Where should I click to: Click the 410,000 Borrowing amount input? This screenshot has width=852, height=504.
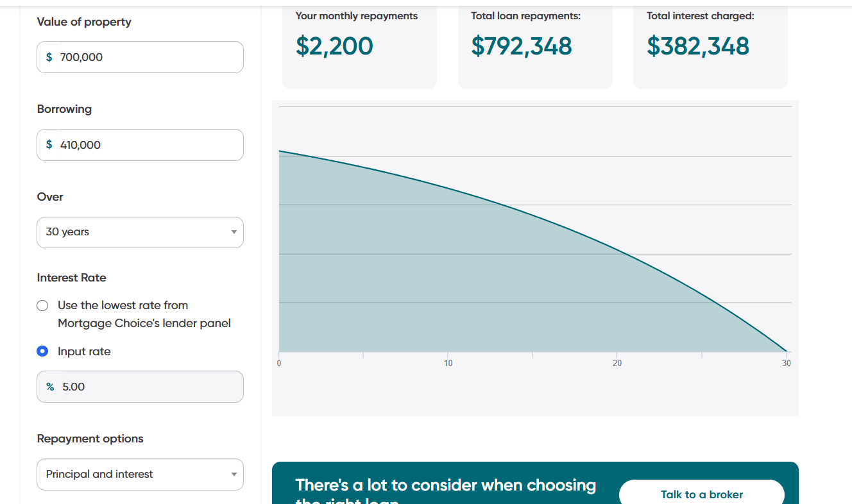tap(148, 145)
